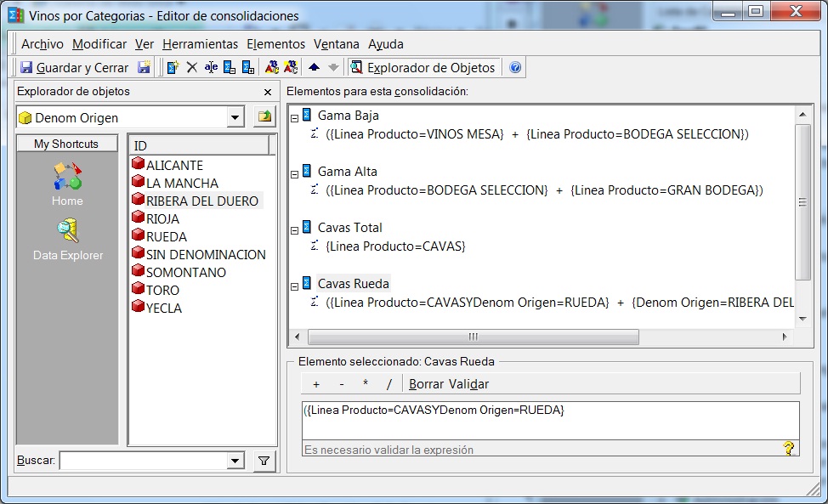Collapse the Cavas Total tree node
Image resolution: width=828 pixels, height=504 pixels.
(x=294, y=229)
